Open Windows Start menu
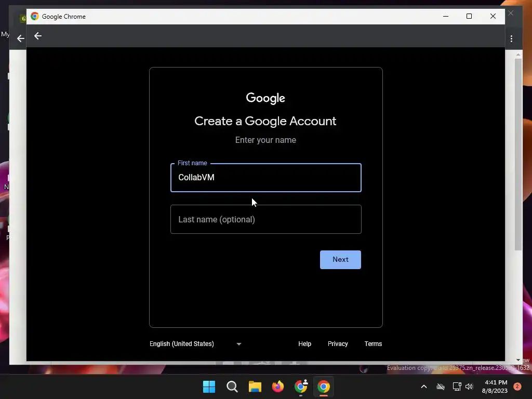Viewport: 532px width, 399px height. click(x=209, y=387)
